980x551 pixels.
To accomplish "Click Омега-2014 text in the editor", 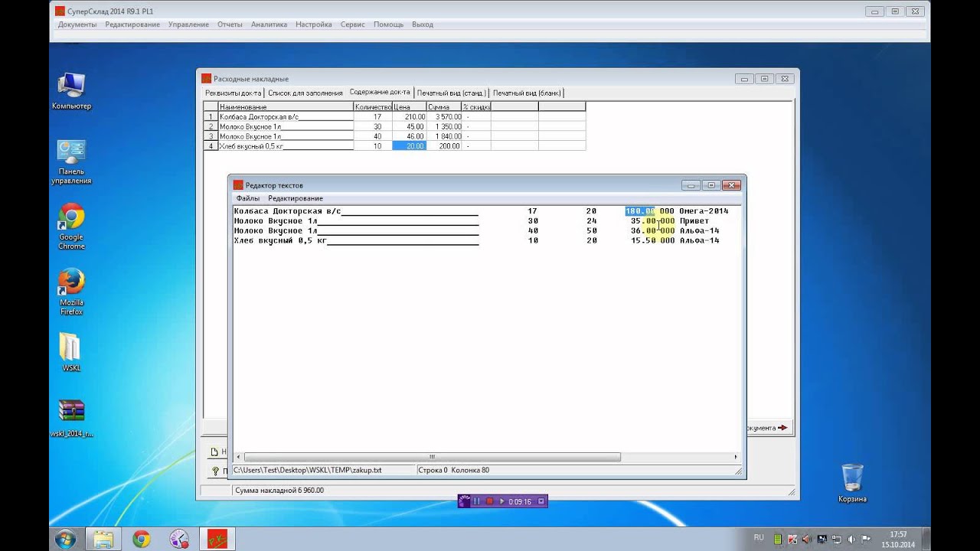I will tap(704, 210).
